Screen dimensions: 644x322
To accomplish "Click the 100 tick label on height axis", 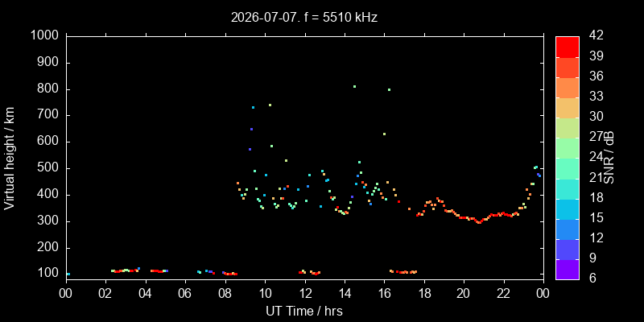I will coord(50,274).
